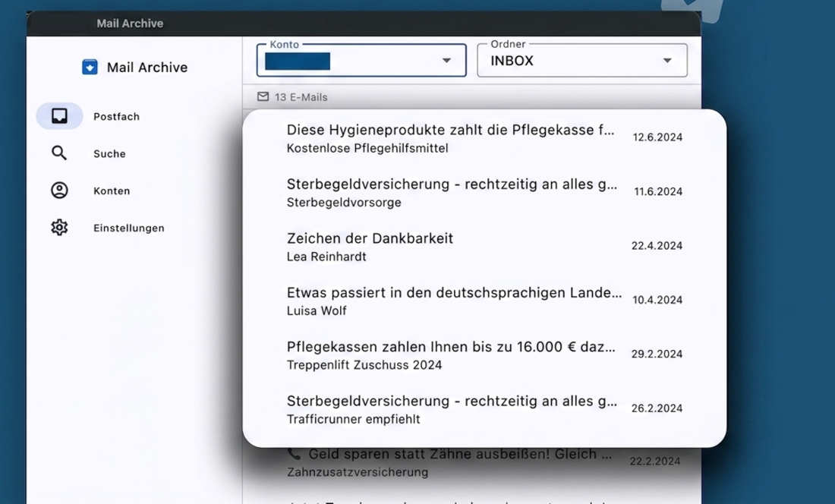The image size is (835, 504).
Task: Click the Konten person icon
Action: (59, 191)
